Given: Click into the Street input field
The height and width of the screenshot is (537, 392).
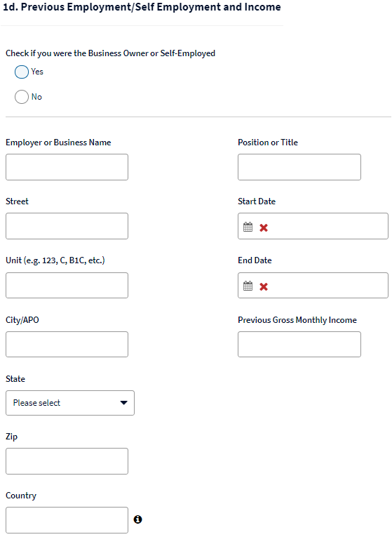Looking at the screenshot, I should (67, 226).
